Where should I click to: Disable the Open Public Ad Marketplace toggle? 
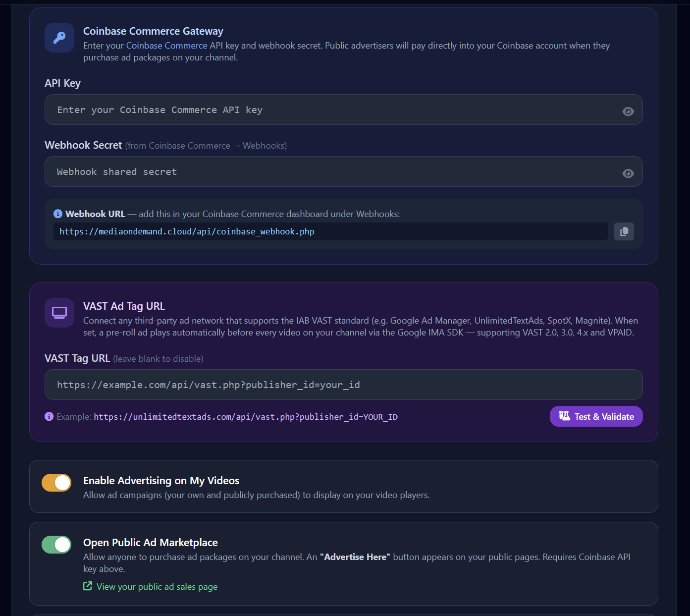tap(56, 545)
